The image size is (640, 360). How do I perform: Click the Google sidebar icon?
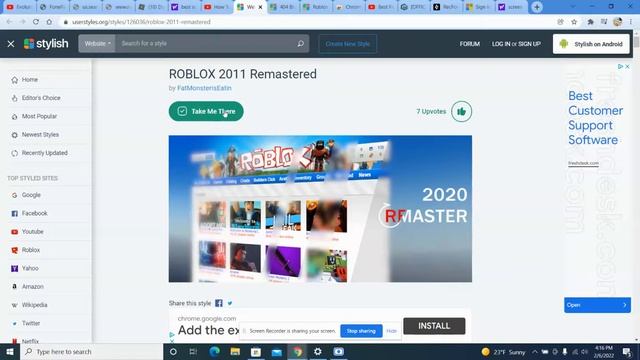pyautogui.click(x=14, y=196)
